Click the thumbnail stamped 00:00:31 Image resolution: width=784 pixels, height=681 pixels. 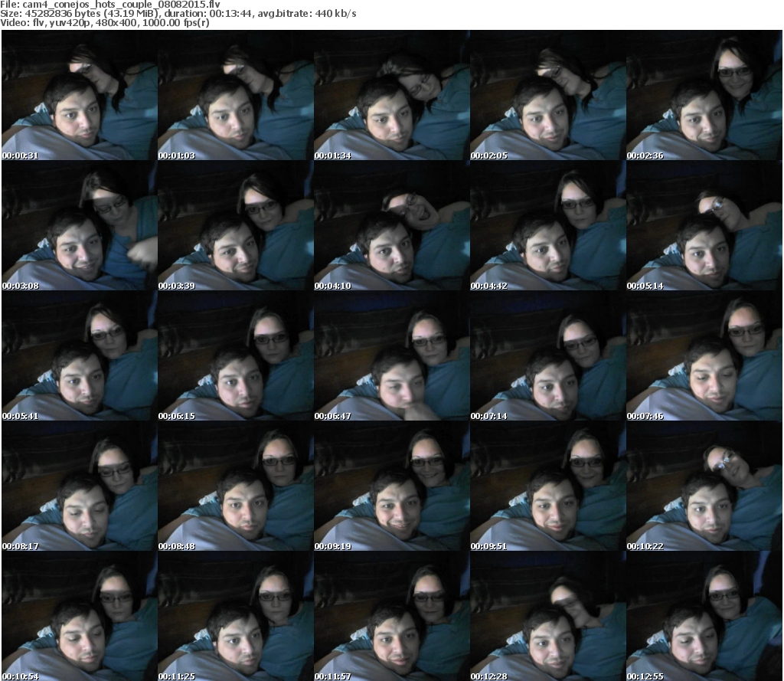tap(80, 95)
